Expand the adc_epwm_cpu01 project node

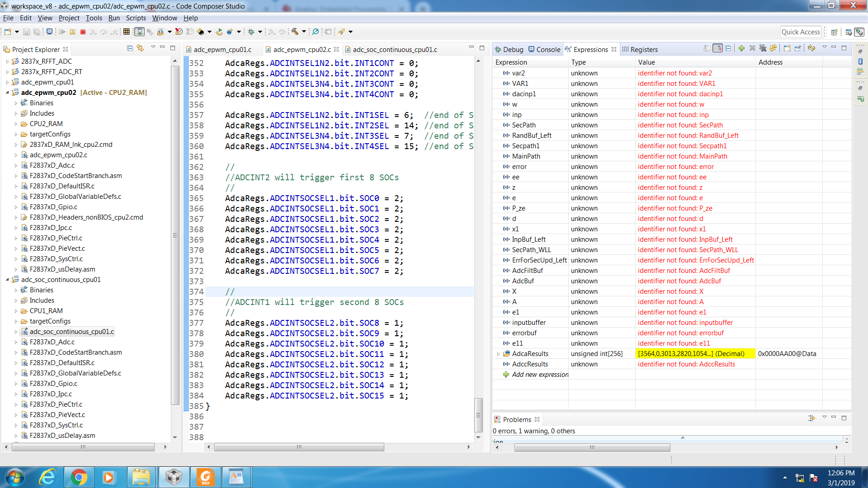click(x=7, y=82)
